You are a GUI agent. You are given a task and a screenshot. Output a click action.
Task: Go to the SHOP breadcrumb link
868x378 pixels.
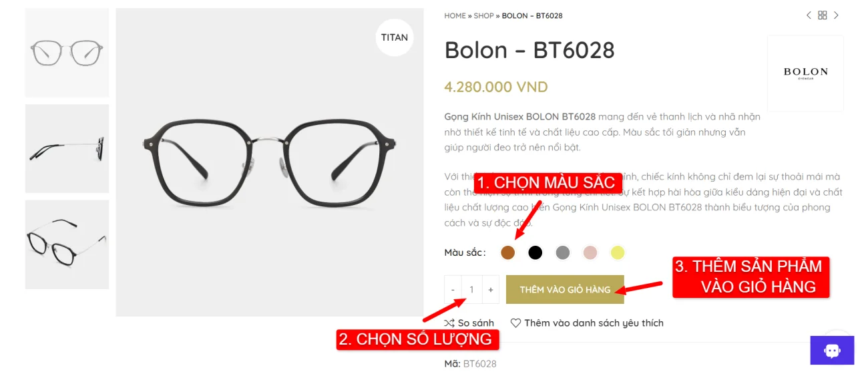click(x=484, y=15)
